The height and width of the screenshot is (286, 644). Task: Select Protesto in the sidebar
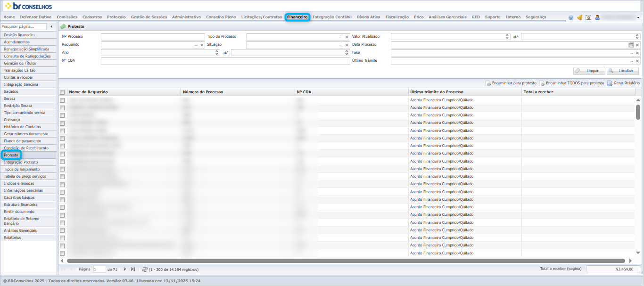[x=28, y=155]
